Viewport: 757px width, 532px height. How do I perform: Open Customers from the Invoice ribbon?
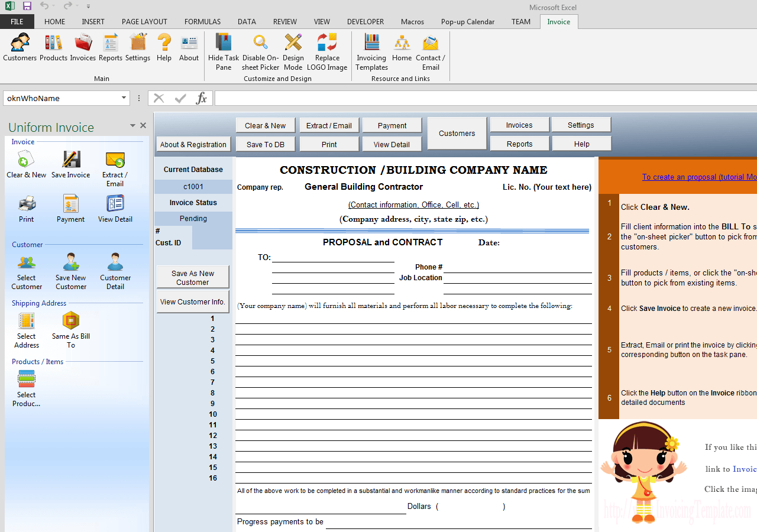click(x=20, y=47)
